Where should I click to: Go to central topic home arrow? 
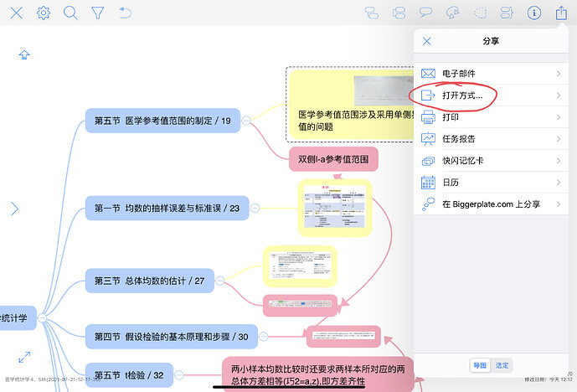[x=24, y=54]
